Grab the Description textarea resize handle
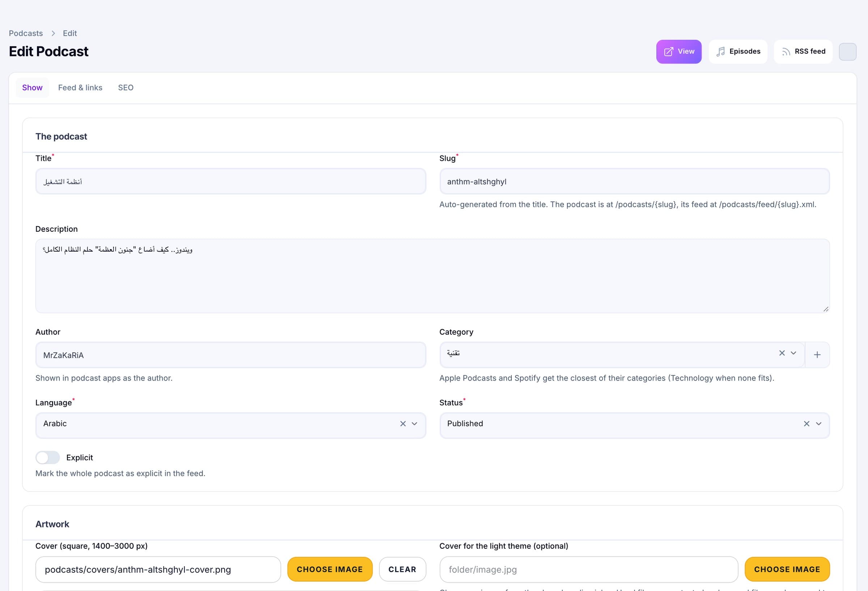868x591 pixels. (826, 309)
